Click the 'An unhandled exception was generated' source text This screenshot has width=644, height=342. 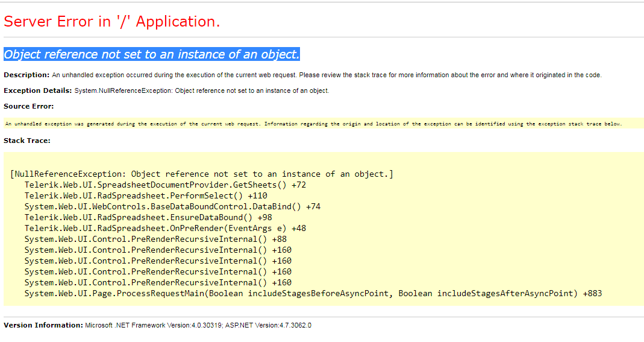[x=313, y=124]
